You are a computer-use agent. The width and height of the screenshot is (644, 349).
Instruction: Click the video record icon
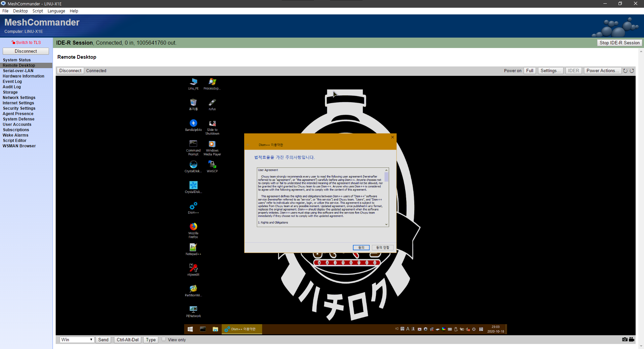pos(632,339)
